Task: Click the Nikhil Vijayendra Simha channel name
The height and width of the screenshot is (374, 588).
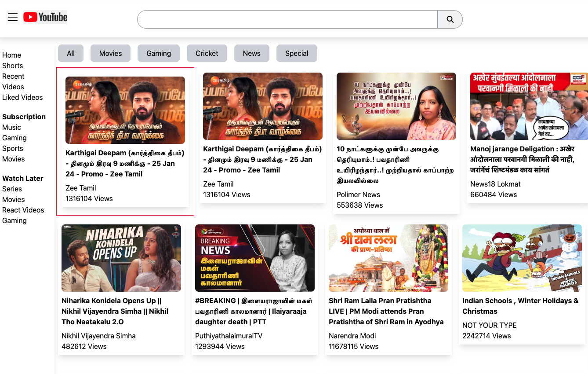Action: (98, 336)
